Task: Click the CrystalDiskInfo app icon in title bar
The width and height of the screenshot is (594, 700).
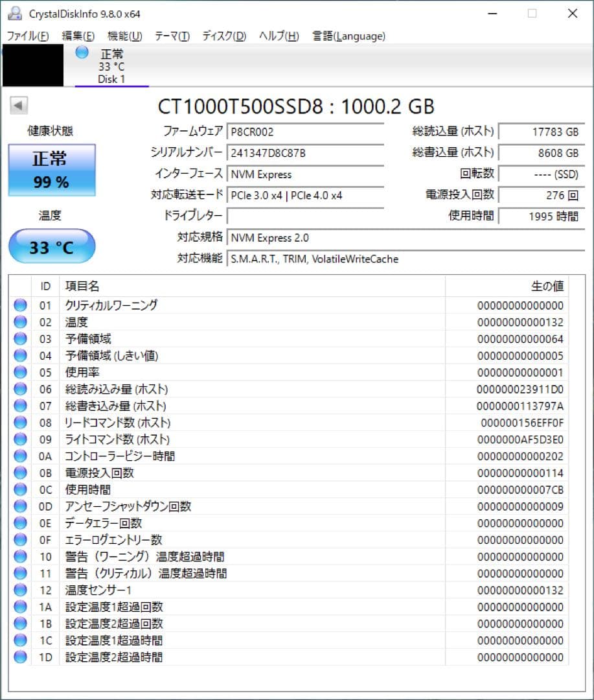Action: [15, 14]
